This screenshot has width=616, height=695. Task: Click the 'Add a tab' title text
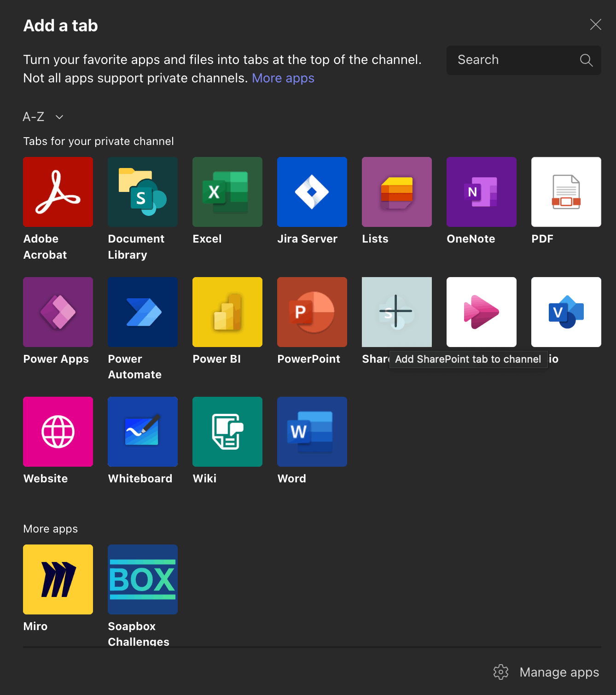(x=61, y=26)
